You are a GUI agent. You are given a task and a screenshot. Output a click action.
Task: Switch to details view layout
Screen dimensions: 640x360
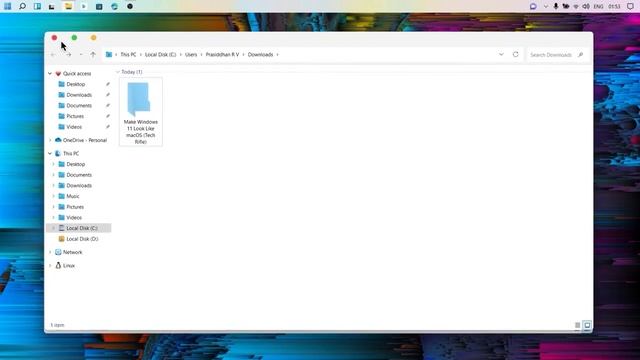coord(578,325)
